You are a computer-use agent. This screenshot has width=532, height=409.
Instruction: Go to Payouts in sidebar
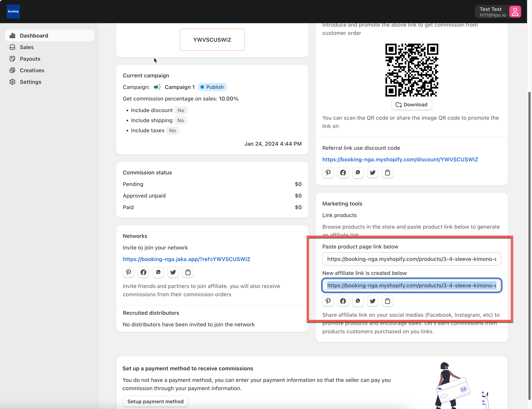click(x=30, y=59)
